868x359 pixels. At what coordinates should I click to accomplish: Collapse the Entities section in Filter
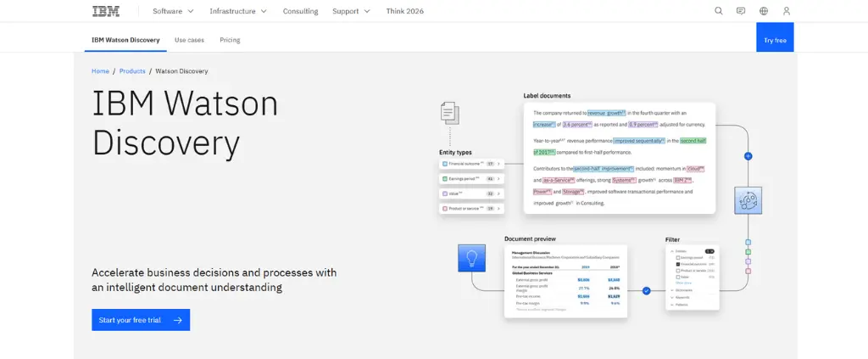click(672, 251)
